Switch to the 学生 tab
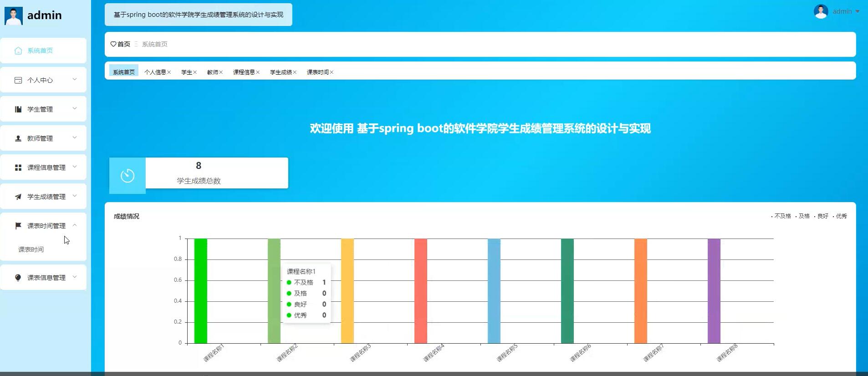This screenshot has width=868, height=376. point(187,72)
